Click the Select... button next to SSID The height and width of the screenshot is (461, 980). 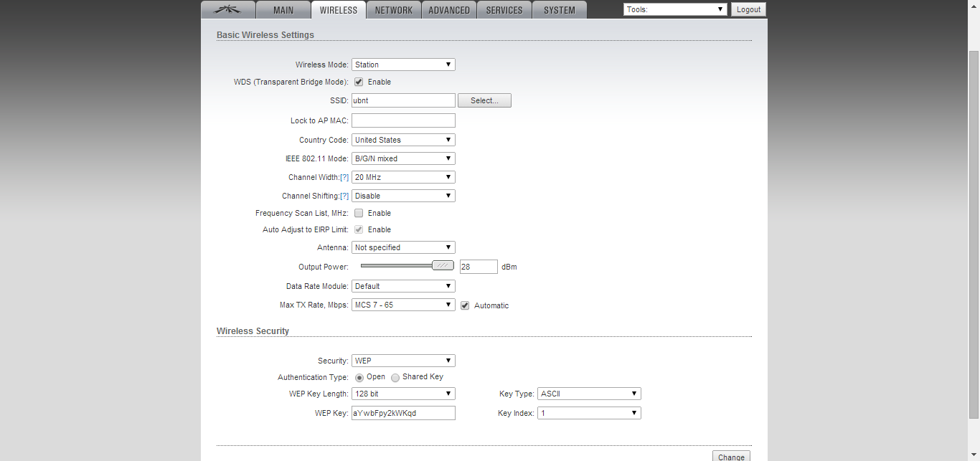[x=484, y=100]
